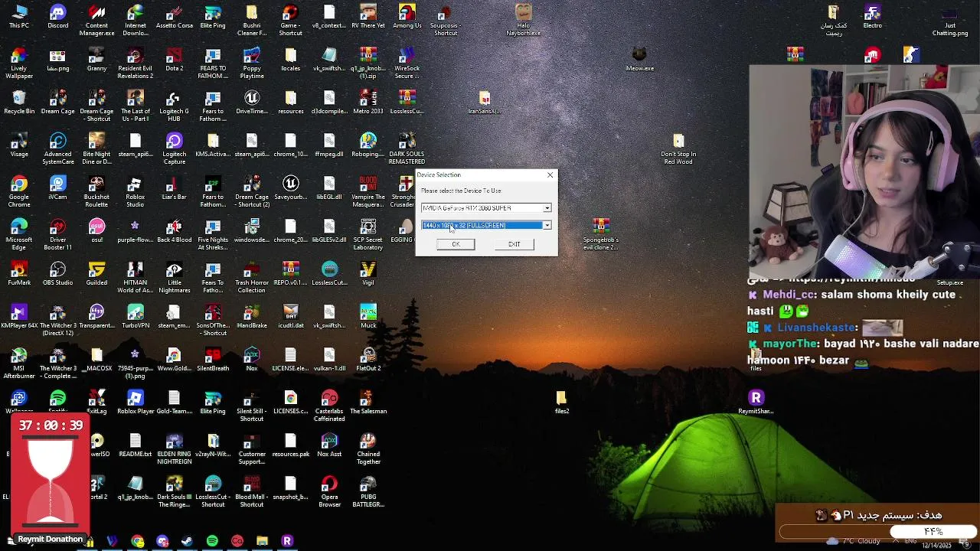Select the Chained Together desktop icon
The image size is (980, 551).
point(368,448)
